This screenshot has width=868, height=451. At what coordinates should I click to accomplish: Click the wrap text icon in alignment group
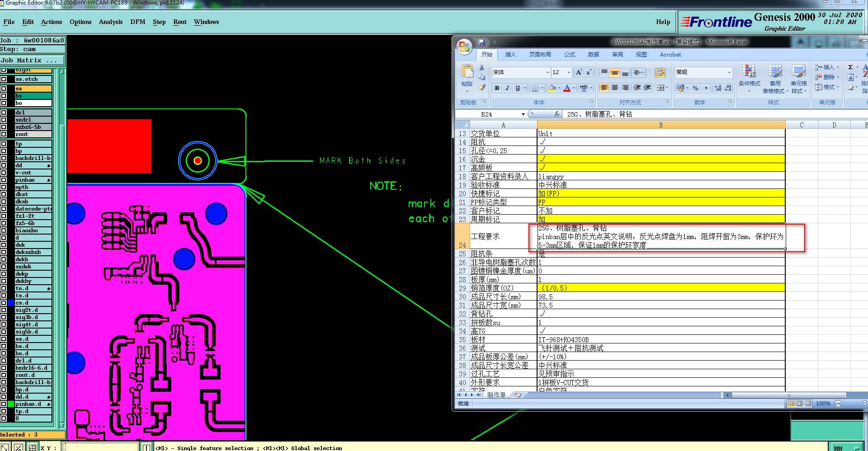[x=660, y=73]
